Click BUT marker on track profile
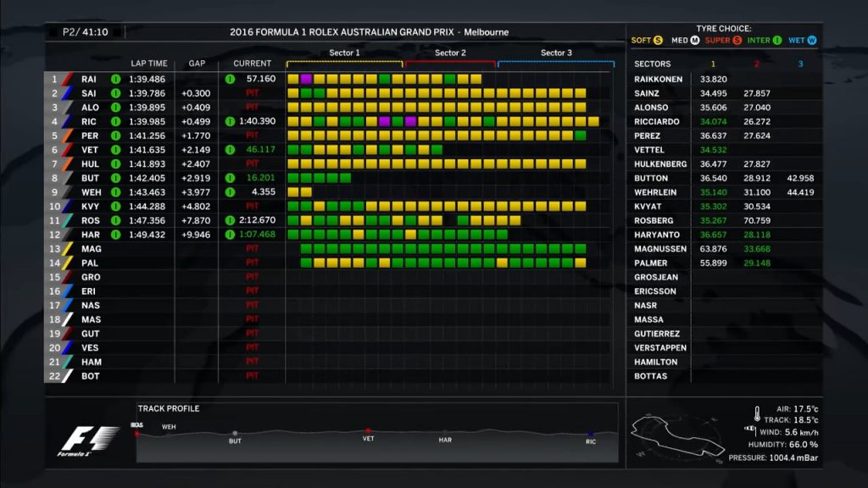 coord(236,433)
